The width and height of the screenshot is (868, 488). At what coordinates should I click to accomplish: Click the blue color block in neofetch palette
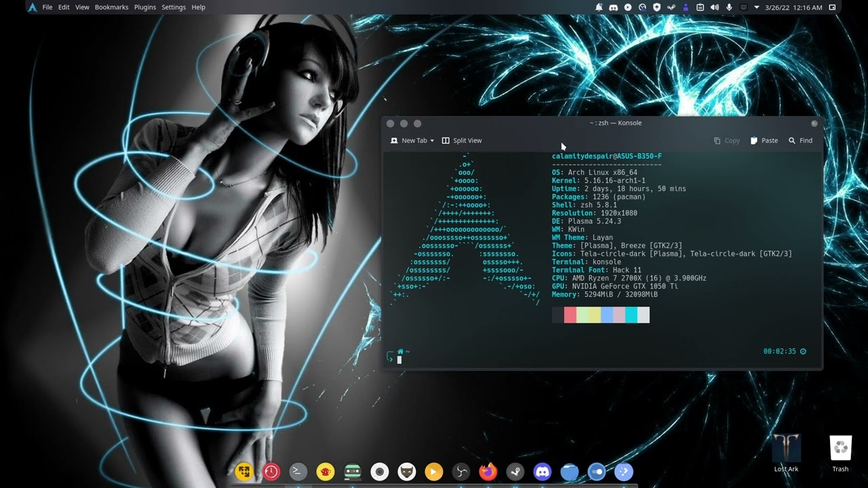tap(607, 315)
